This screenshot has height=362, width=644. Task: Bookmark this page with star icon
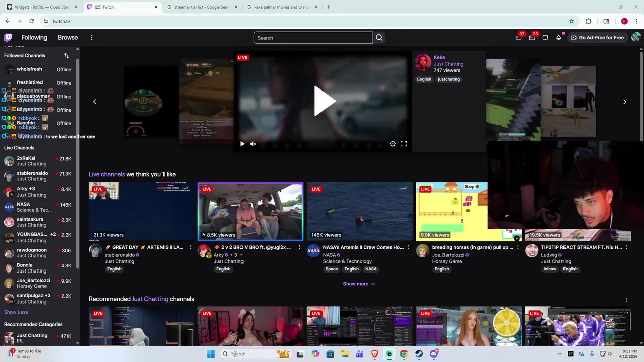[572, 21]
